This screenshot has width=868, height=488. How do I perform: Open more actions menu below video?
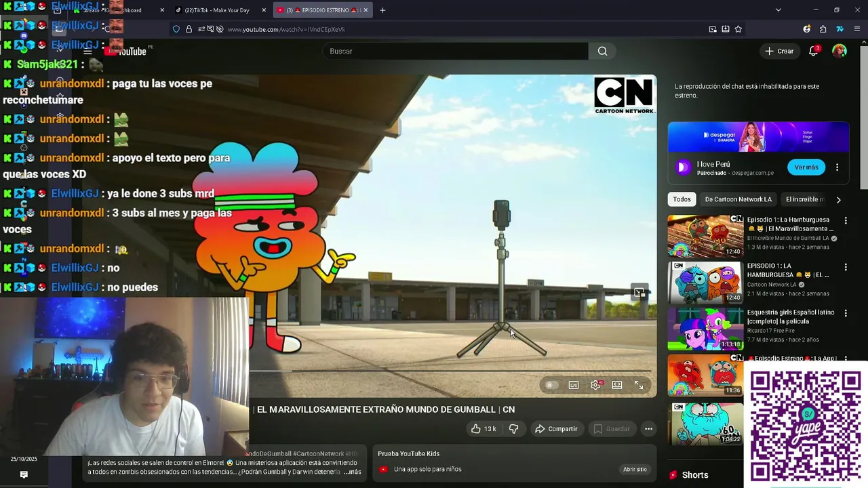tap(648, 429)
